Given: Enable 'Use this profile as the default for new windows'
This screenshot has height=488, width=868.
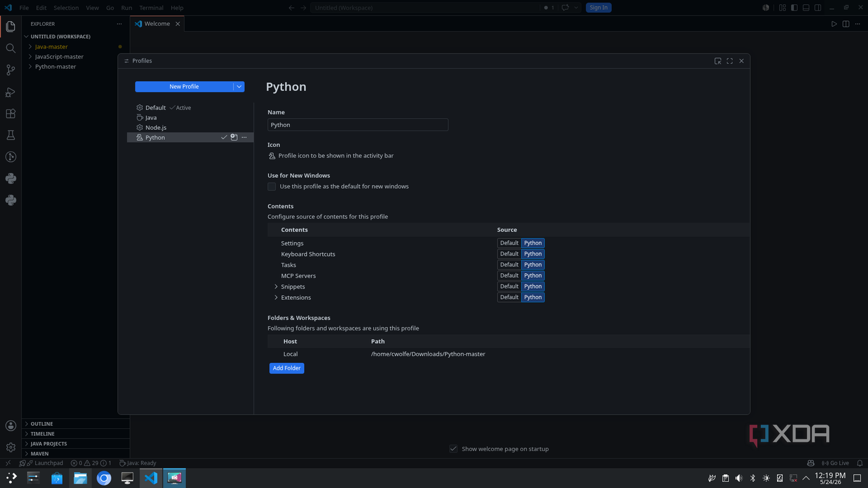Looking at the screenshot, I should coord(271,186).
